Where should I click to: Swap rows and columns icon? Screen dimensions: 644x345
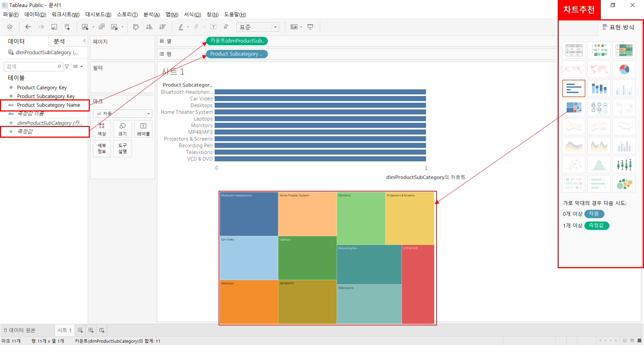(x=136, y=27)
